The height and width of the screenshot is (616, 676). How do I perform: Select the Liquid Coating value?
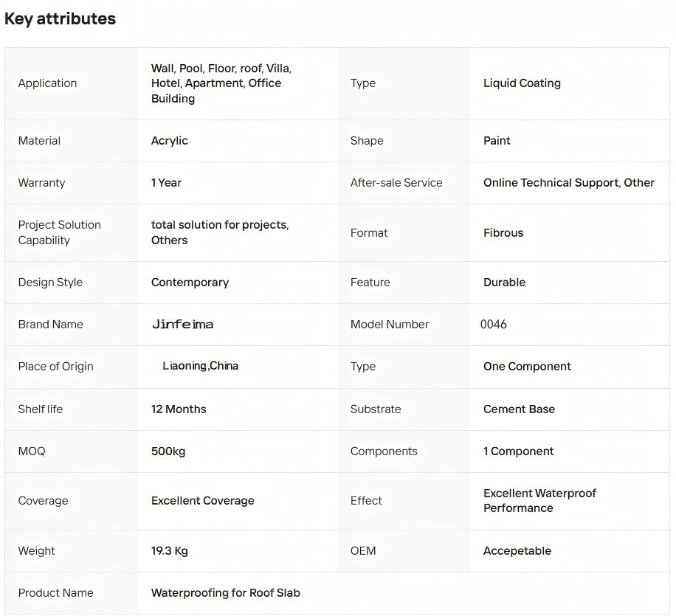click(x=522, y=83)
